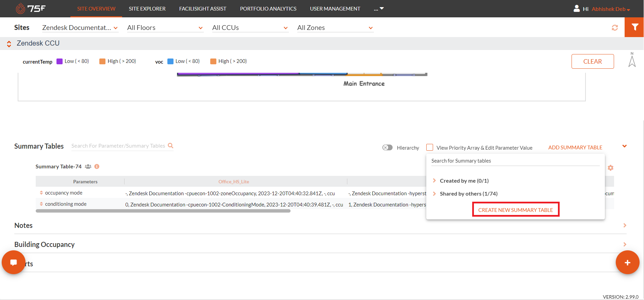The height and width of the screenshot is (300, 644).
Task: Click conditioning mode row sort handle
Action: (41, 204)
